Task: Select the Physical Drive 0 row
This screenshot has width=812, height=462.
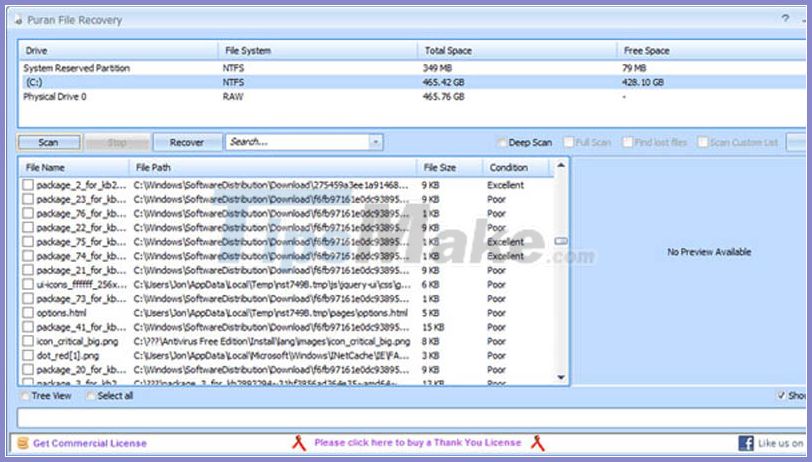Action: (412, 96)
